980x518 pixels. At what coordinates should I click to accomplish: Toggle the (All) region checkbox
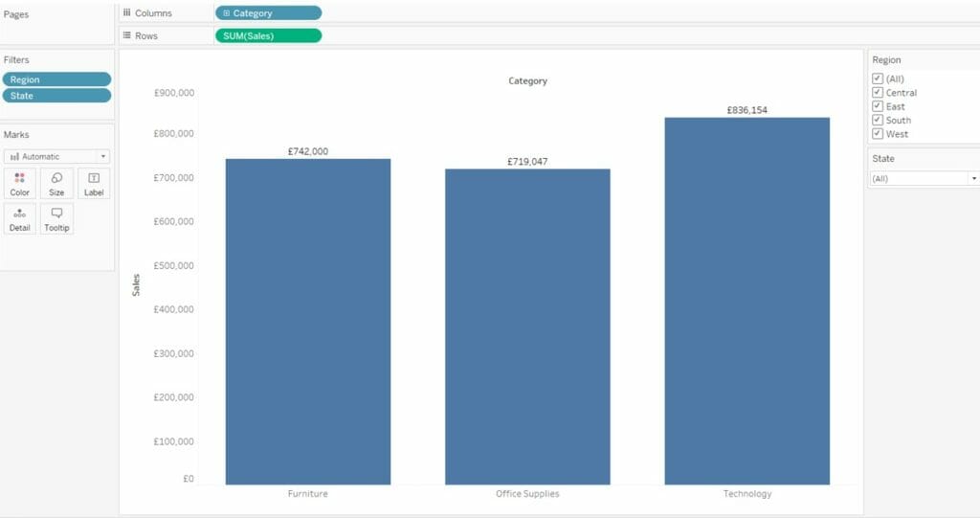(x=878, y=79)
